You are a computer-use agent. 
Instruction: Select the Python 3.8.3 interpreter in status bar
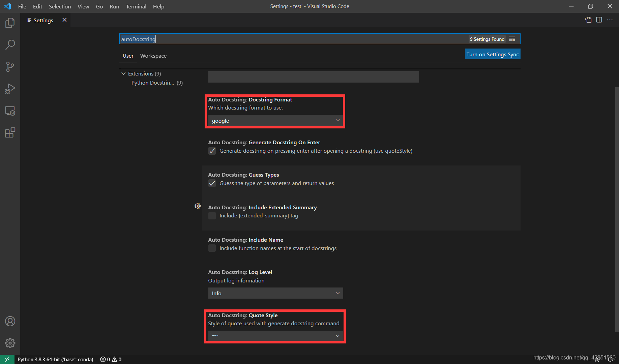[55, 359]
